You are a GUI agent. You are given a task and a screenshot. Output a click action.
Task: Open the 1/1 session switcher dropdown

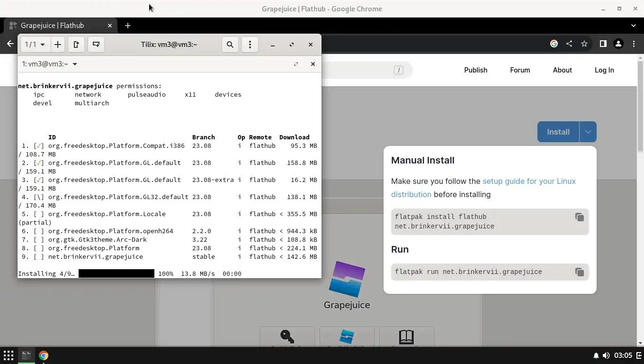tap(35, 45)
